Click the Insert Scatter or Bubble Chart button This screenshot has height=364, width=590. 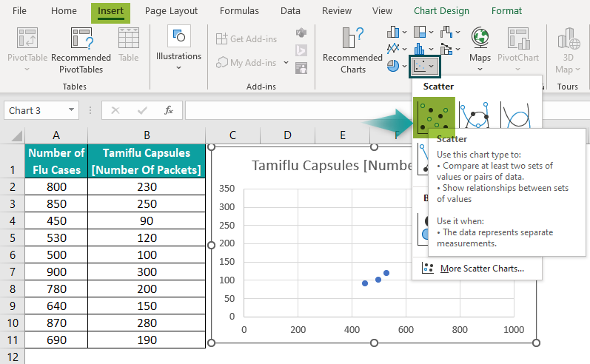click(x=424, y=67)
